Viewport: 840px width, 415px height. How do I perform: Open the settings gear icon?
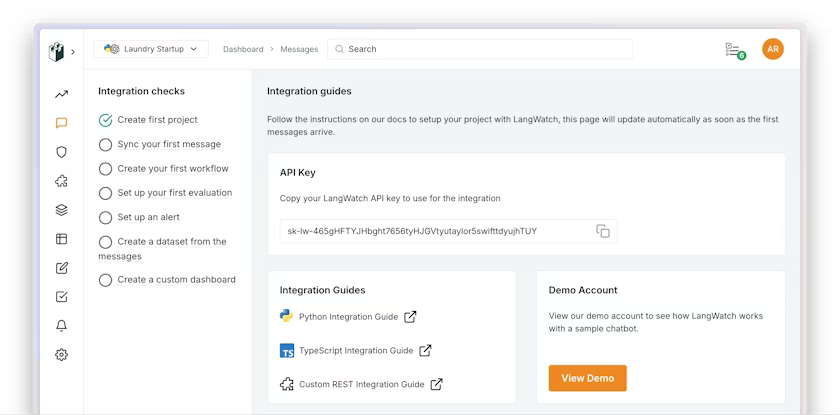click(x=61, y=355)
